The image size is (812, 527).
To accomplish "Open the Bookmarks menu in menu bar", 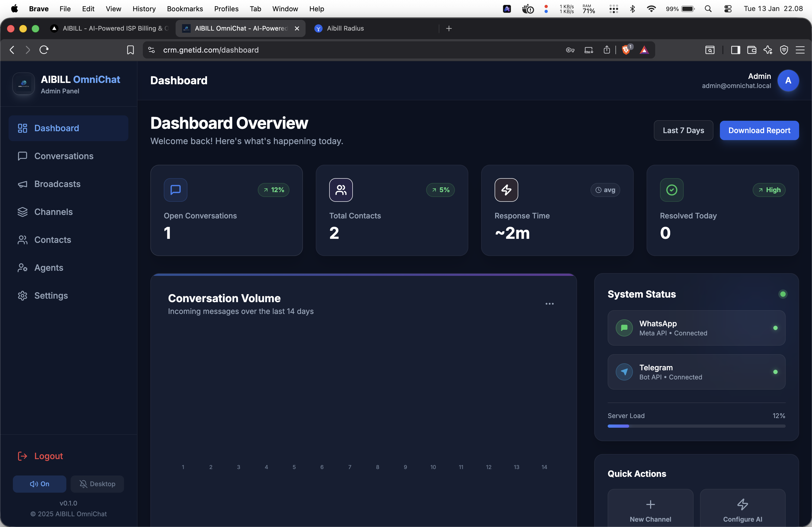I will tap(184, 9).
